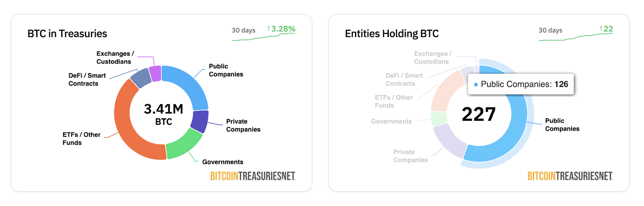Select the slate-blue DeFi / Smart Contracts slice
This screenshot has width=644, height=206.
click(141, 78)
